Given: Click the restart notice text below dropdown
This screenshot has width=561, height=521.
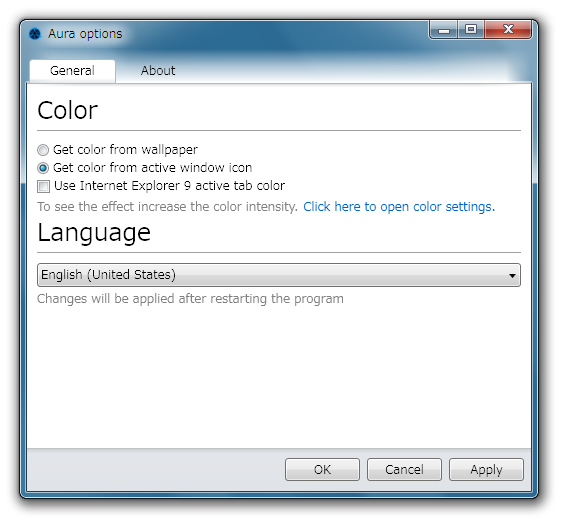Looking at the screenshot, I should [190, 299].
